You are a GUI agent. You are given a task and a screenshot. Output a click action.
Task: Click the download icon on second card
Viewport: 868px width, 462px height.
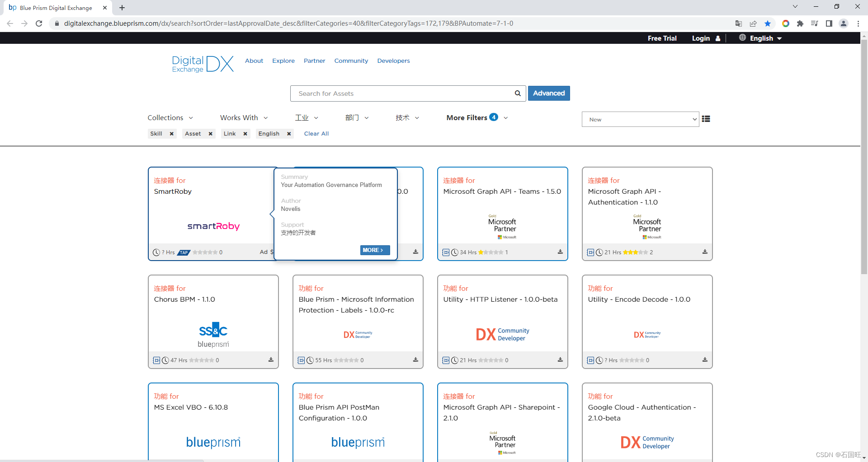tap(415, 252)
